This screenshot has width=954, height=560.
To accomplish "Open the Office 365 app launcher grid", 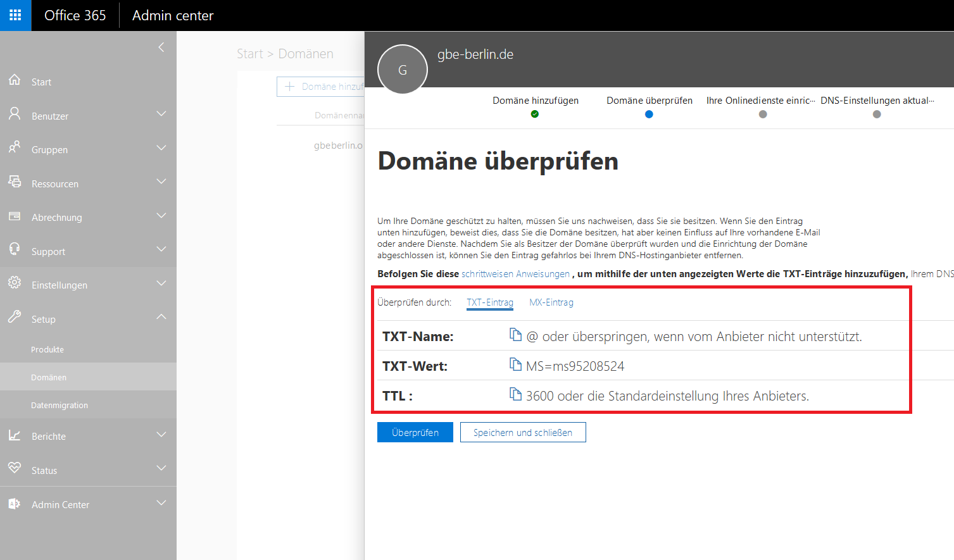I will pyautogui.click(x=15, y=15).
